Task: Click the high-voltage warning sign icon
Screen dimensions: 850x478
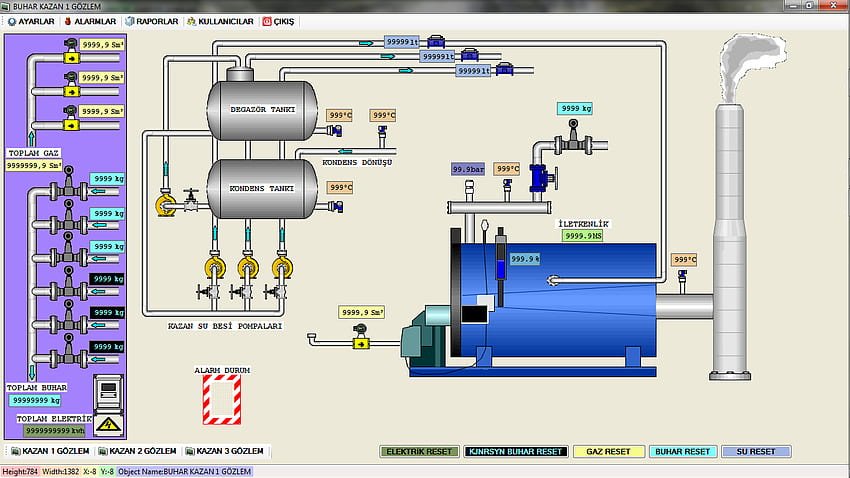Action: (106, 425)
